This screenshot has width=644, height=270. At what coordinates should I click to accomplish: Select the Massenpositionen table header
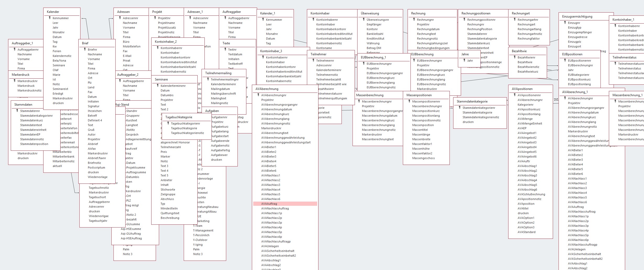tap(419, 95)
